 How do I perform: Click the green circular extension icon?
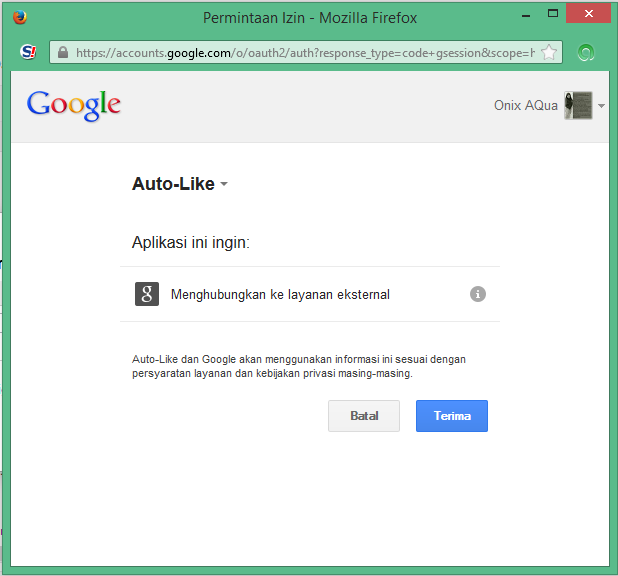point(586,52)
